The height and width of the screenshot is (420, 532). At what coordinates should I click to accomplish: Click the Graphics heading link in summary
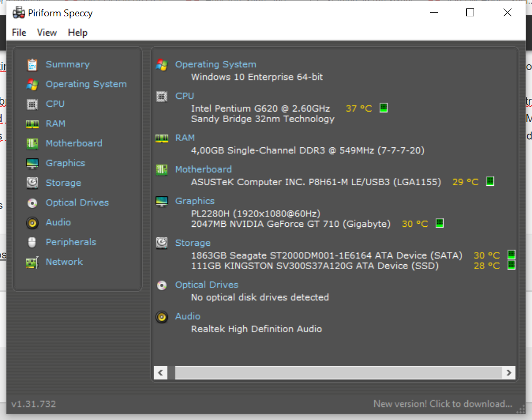[x=195, y=201]
